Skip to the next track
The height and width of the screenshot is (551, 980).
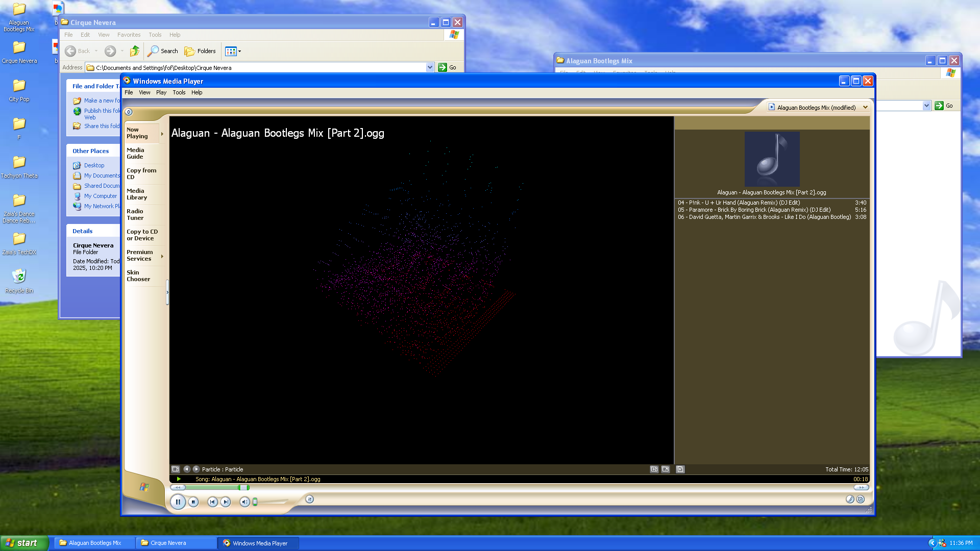pyautogui.click(x=226, y=502)
